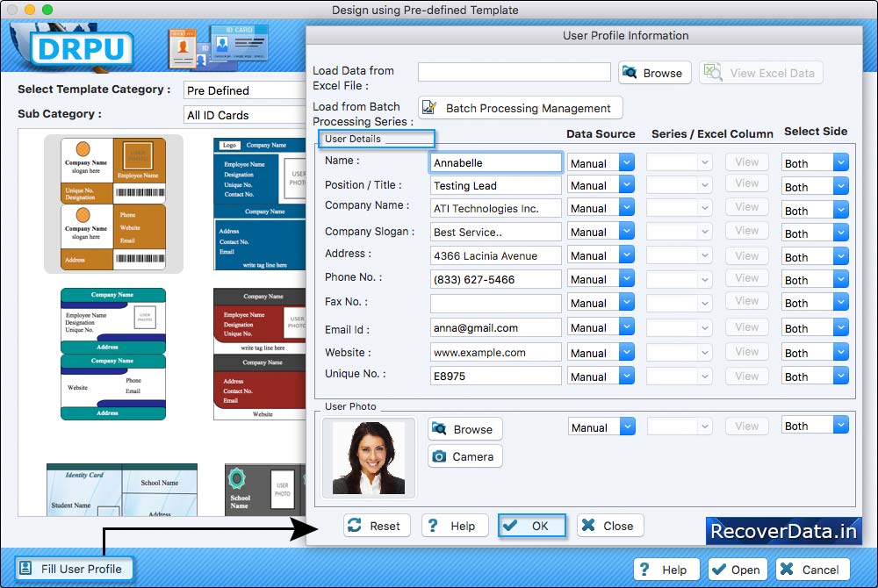
Task: Click OK button
Action: coord(531,526)
